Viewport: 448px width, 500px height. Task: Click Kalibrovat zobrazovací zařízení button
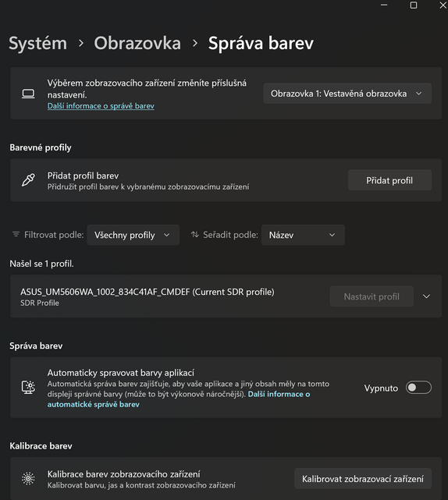(363, 479)
